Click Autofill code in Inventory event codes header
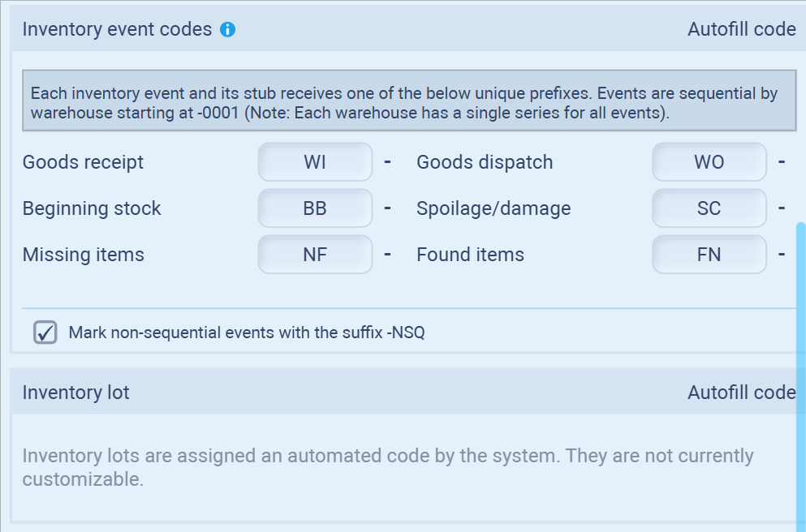 (x=741, y=30)
